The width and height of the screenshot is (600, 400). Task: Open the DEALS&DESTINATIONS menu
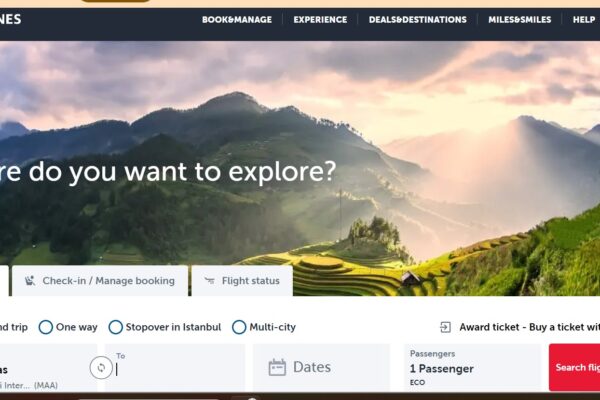pos(418,20)
